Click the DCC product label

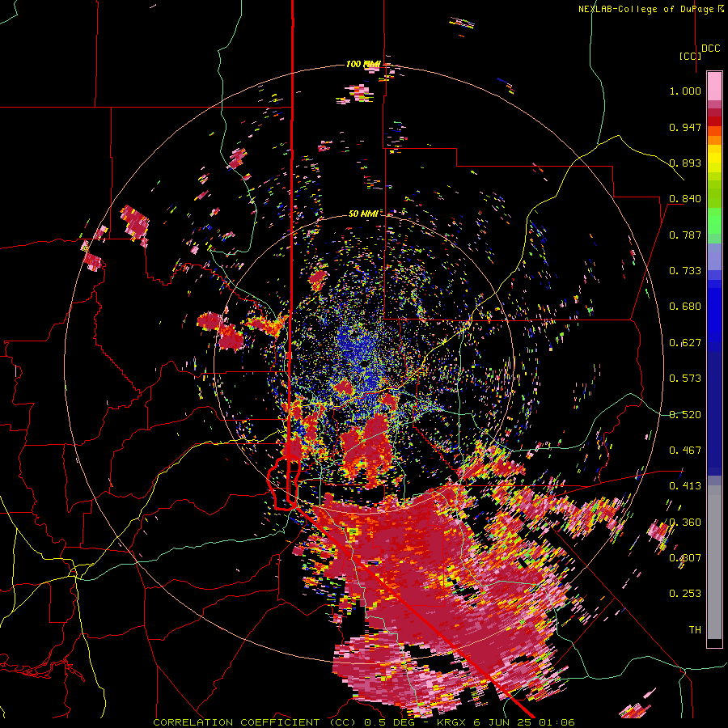pos(710,49)
